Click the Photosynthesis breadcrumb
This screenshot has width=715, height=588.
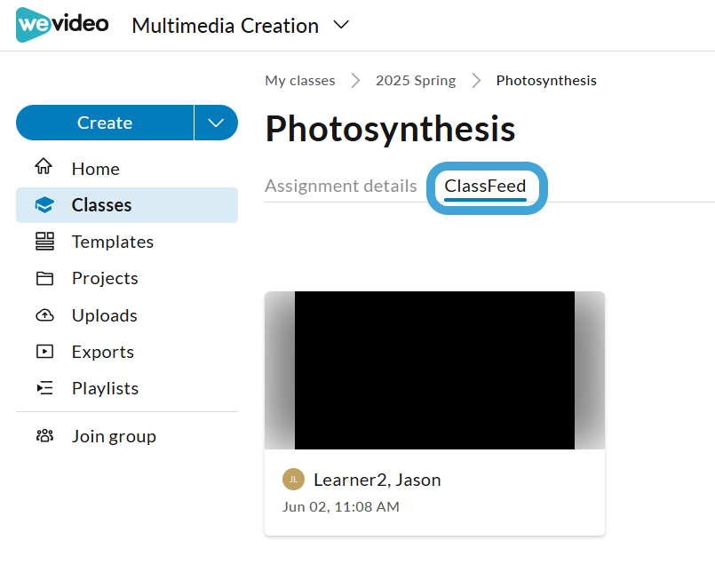(x=546, y=81)
